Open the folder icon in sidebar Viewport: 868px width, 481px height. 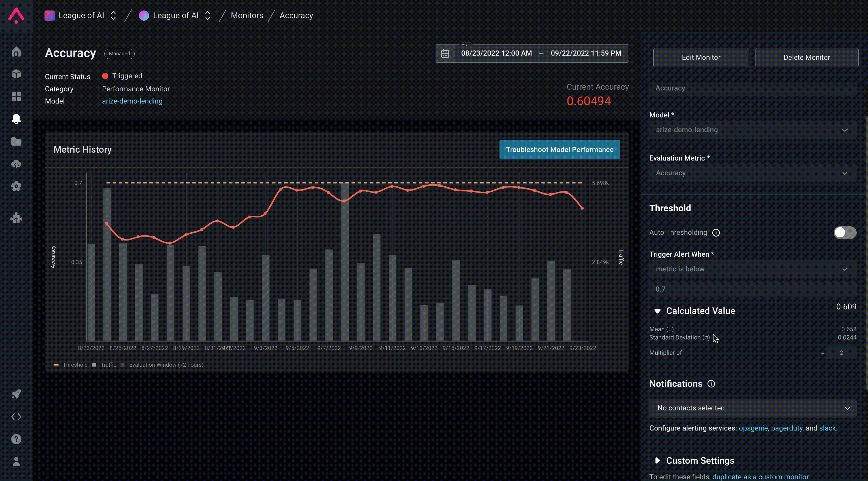[16, 141]
